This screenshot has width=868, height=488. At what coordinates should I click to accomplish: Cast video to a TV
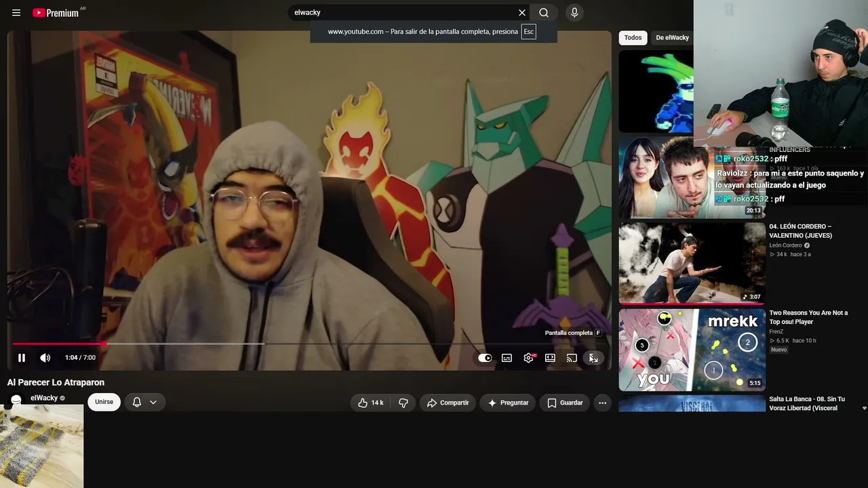pos(572,358)
